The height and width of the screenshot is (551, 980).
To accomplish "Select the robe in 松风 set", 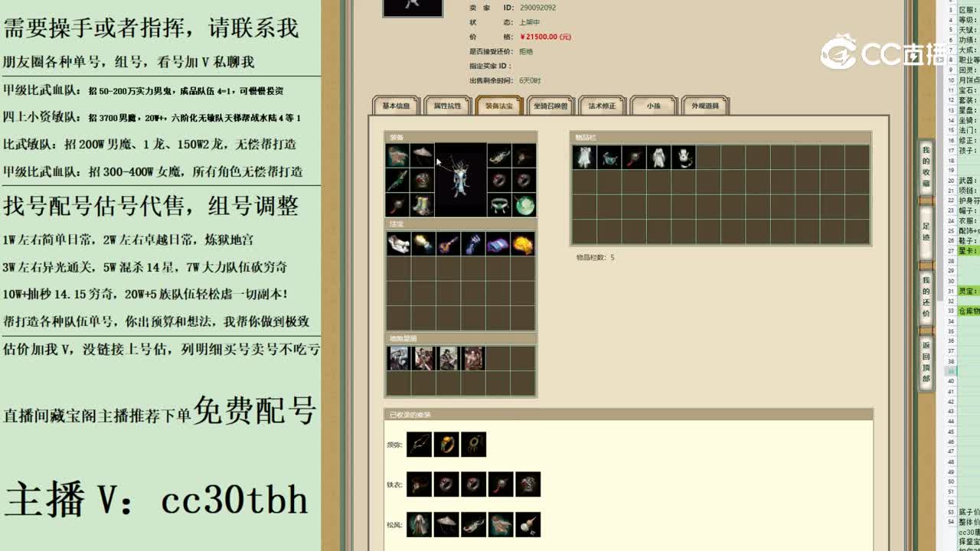I will tap(419, 524).
